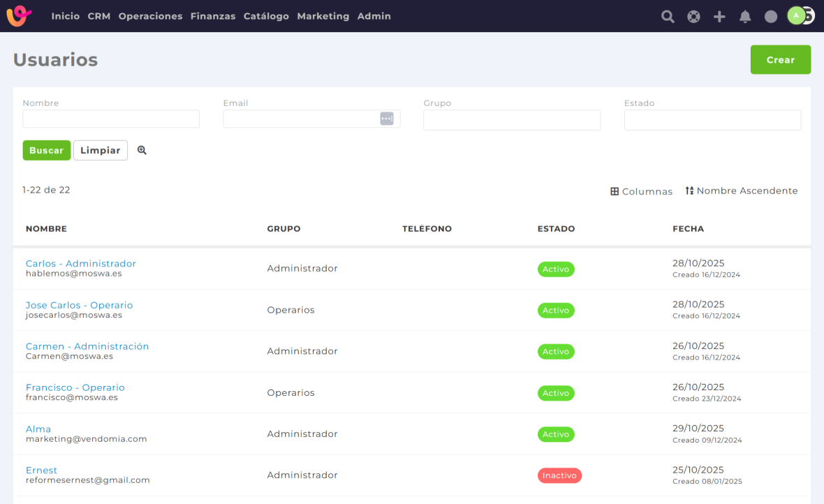This screenshot has height=504, width=824.
Task: Click the gray circle status icon
Action: [771, 17]
